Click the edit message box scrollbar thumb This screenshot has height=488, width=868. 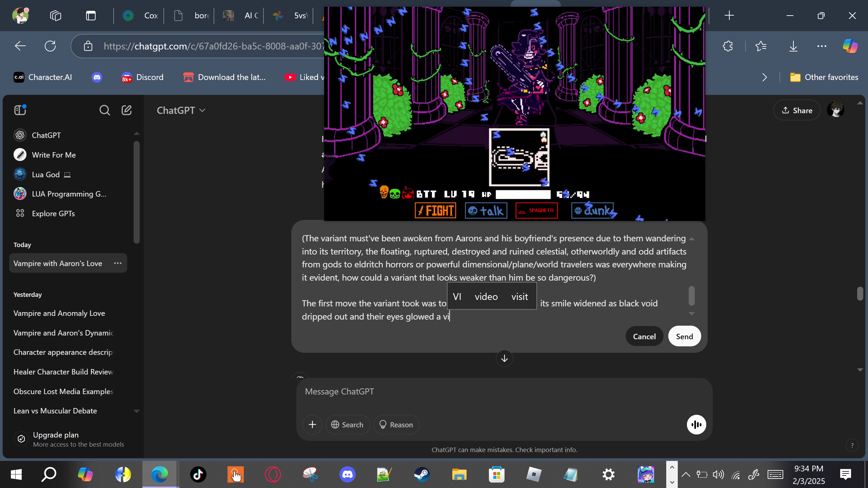(x=692, y=296)
